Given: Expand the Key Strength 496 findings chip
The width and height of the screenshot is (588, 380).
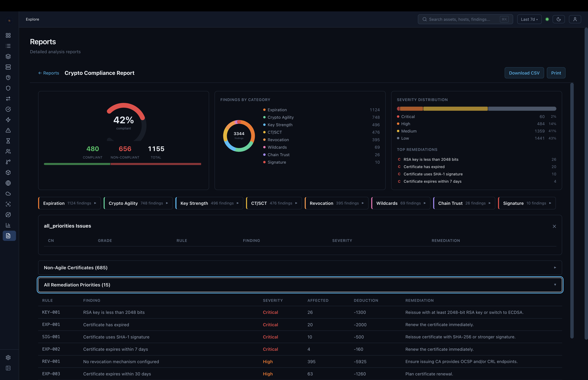Looking at the screenshot, I should click(x=209, y=203).
